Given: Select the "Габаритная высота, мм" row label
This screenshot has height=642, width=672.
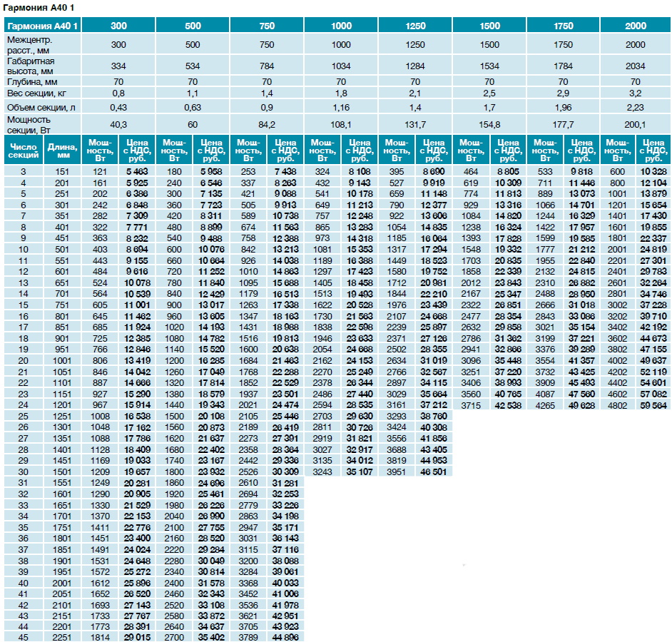Looking at the screenshot, I should click(x=31, y=66).
